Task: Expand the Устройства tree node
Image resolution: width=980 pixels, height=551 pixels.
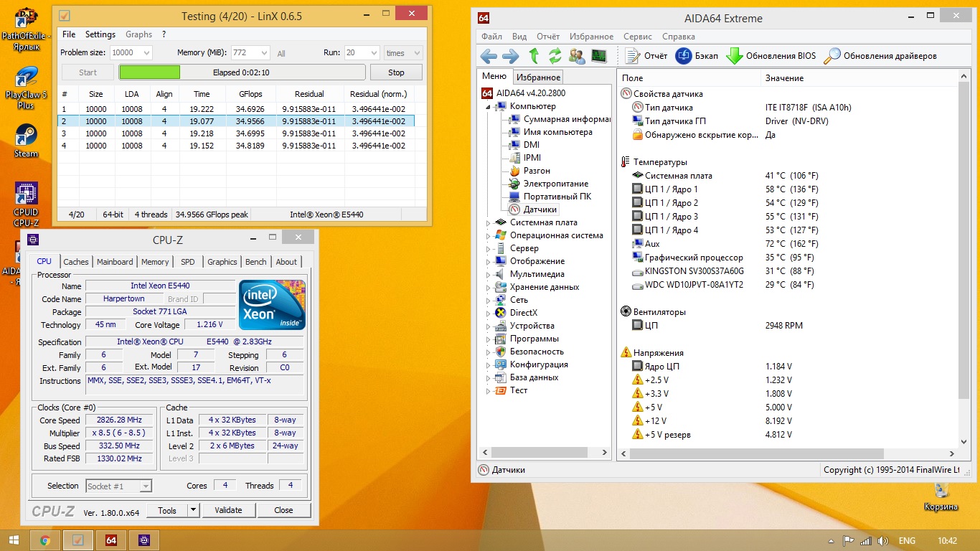Action: tap(489, 326)
